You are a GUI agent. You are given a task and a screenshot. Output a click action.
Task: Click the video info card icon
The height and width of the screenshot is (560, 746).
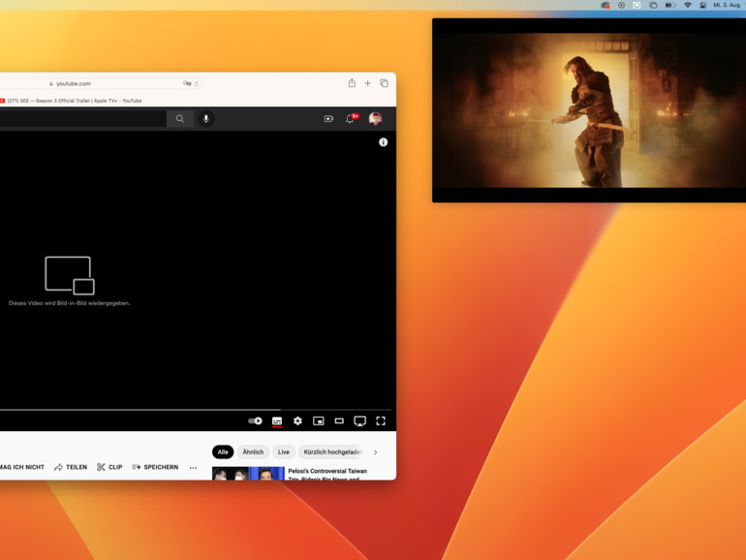(383, 142)
